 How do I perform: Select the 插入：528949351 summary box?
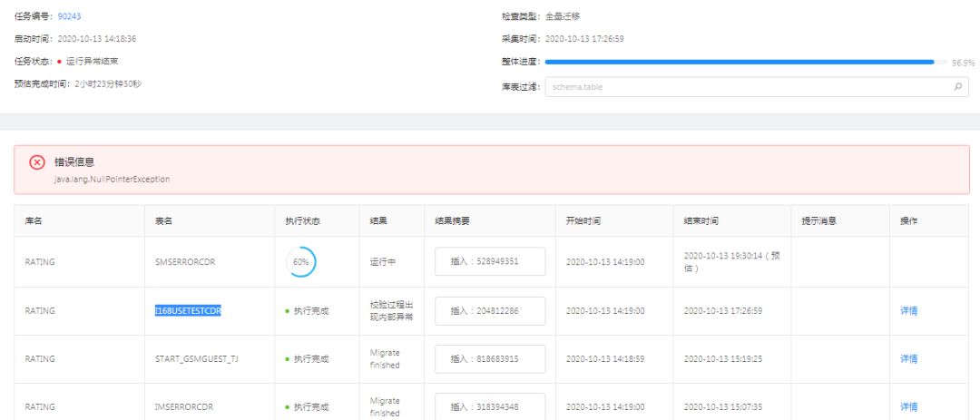point(490,261)
